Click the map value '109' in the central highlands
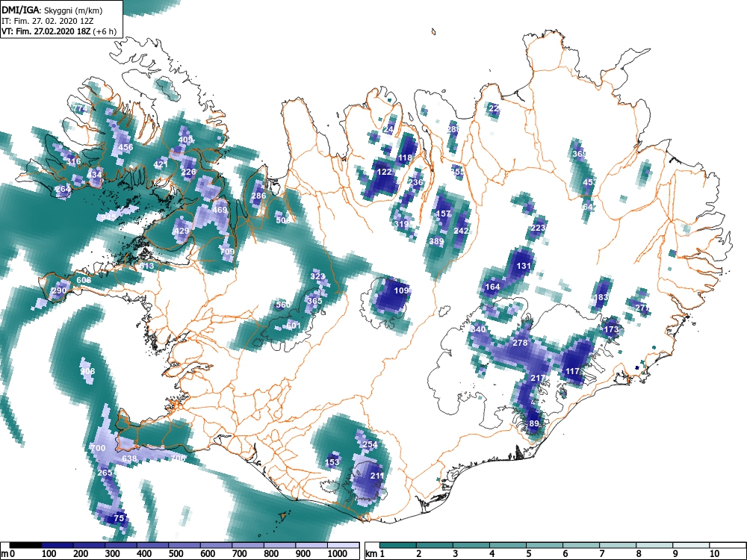This screenshot has height=560, width=747. point(402,290)
